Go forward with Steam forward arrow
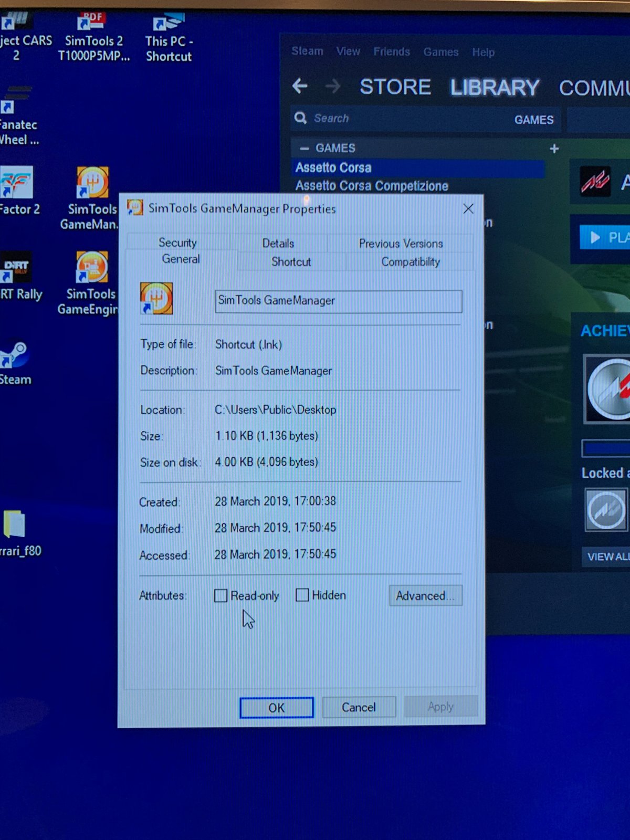630x840 pixels. click(333, 86)
